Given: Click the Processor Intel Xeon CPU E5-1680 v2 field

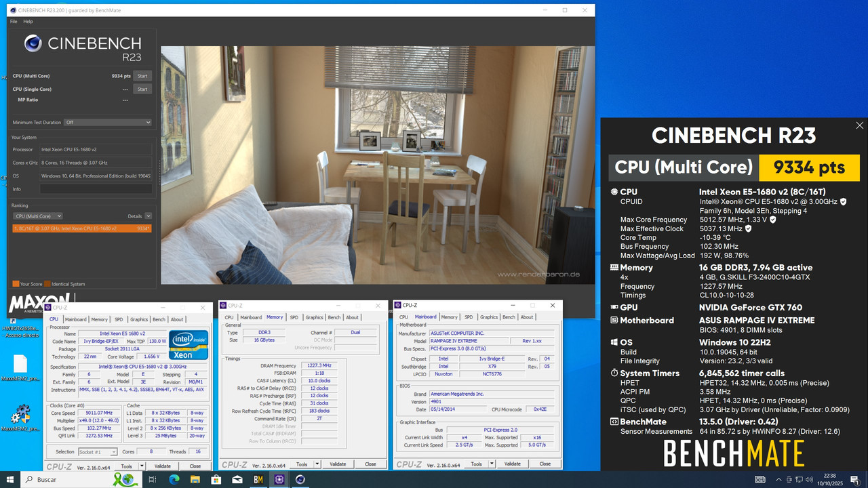Looking at the screenshot, I should (95, 149).
